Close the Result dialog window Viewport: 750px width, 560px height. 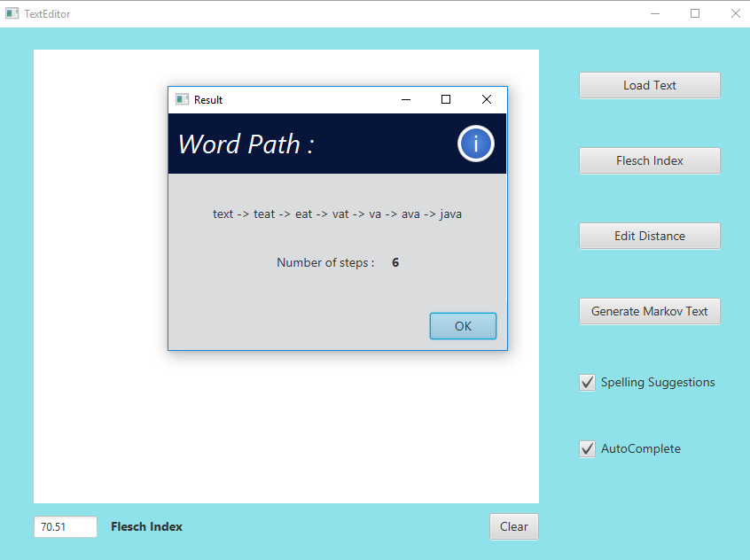[487, 99]
